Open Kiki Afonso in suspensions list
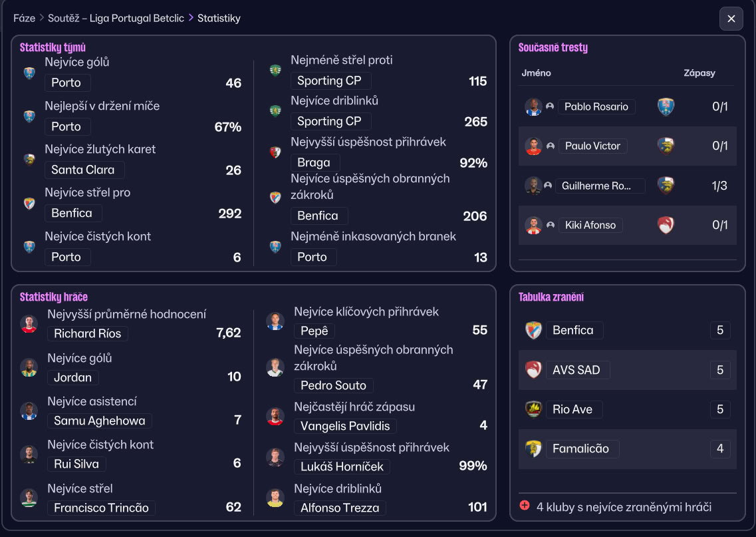Image resolution: width=756 pixels, height=537 pixels. coord(590,225)
